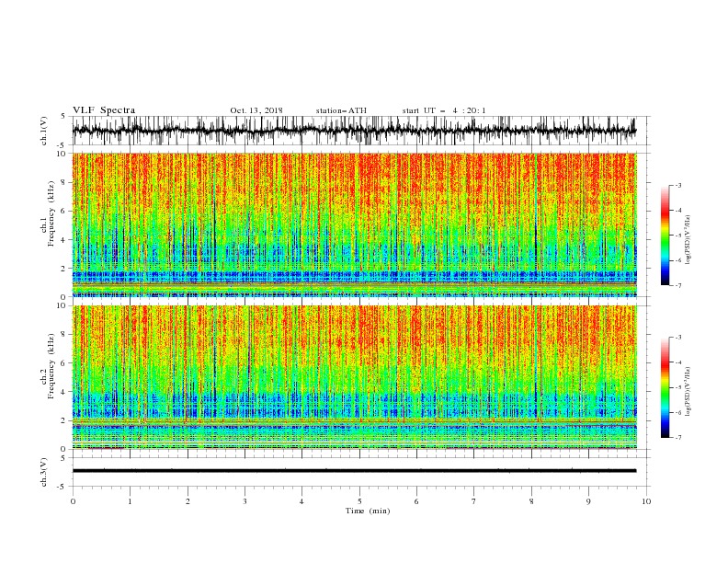The image size is (728, 563).
Task: Click time axis tick label "2"
Action: [188, 501]
